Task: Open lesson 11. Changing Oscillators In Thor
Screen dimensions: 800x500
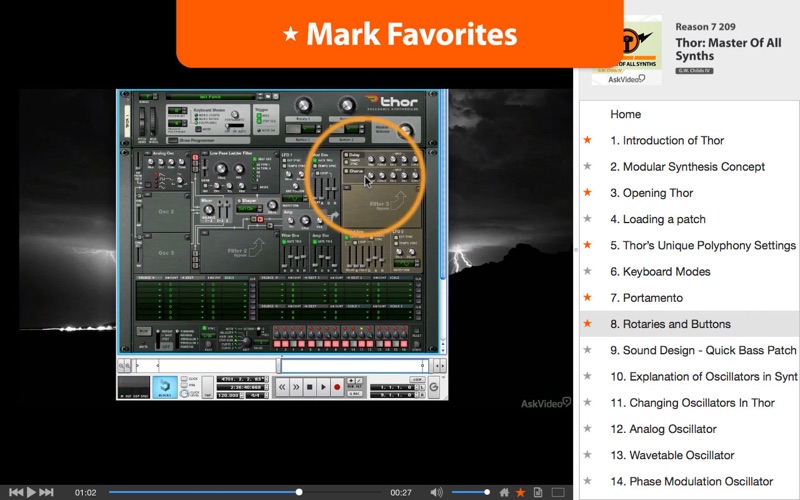Action: (x=692, y=403)
